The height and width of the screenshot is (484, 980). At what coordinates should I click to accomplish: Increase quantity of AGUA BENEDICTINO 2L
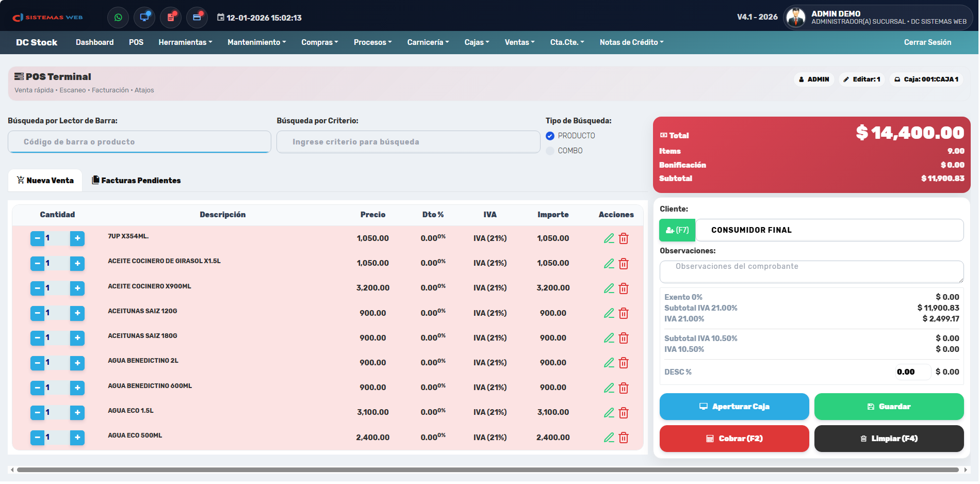[x=77, y=363]
